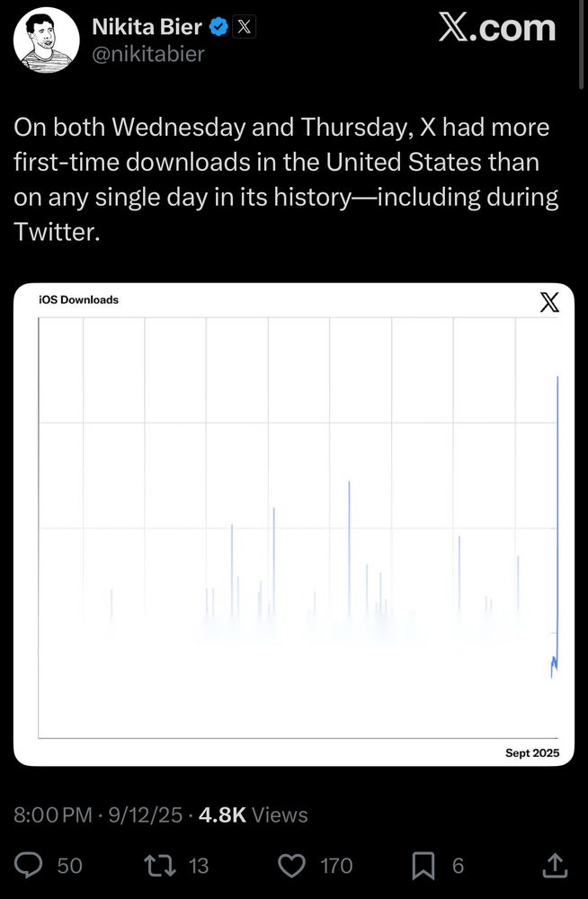This screenshot has width=588, height=899.
Task: Click the Nikita Bier display name
Action: [148, 26]
